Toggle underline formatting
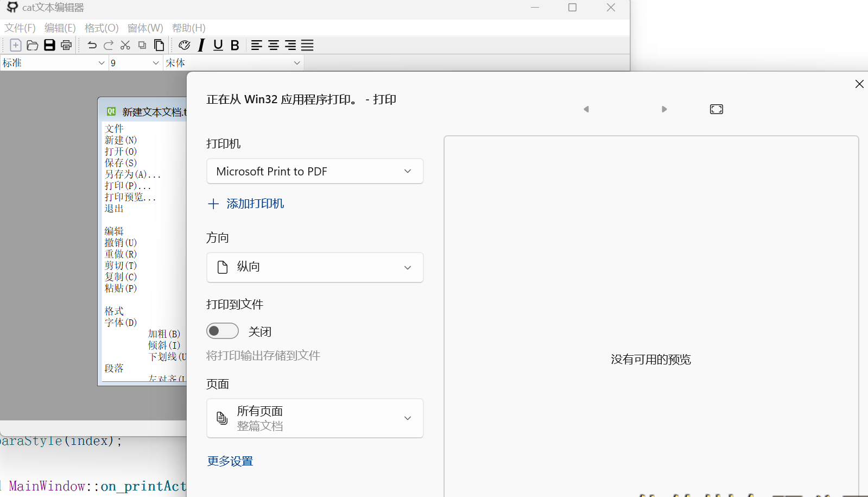Image resolution: width=868 pixels, height=497 pixels. click(x=218, y=45)
